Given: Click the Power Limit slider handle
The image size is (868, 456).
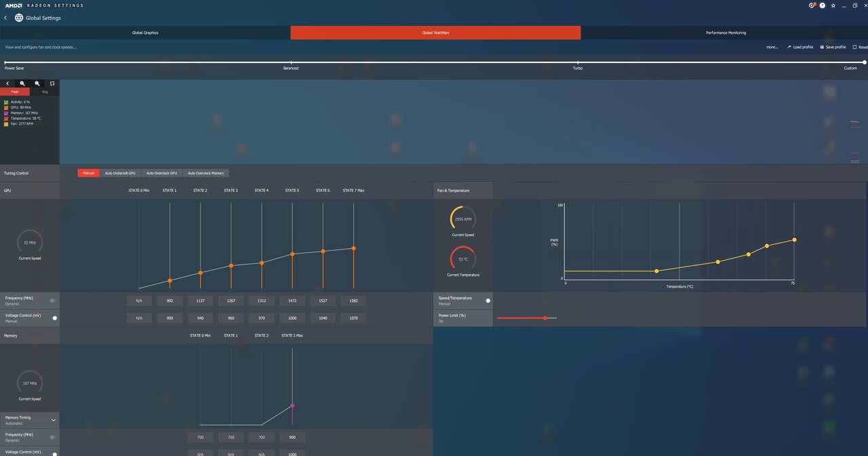Looking at the screenshot, I should [545, 318].
